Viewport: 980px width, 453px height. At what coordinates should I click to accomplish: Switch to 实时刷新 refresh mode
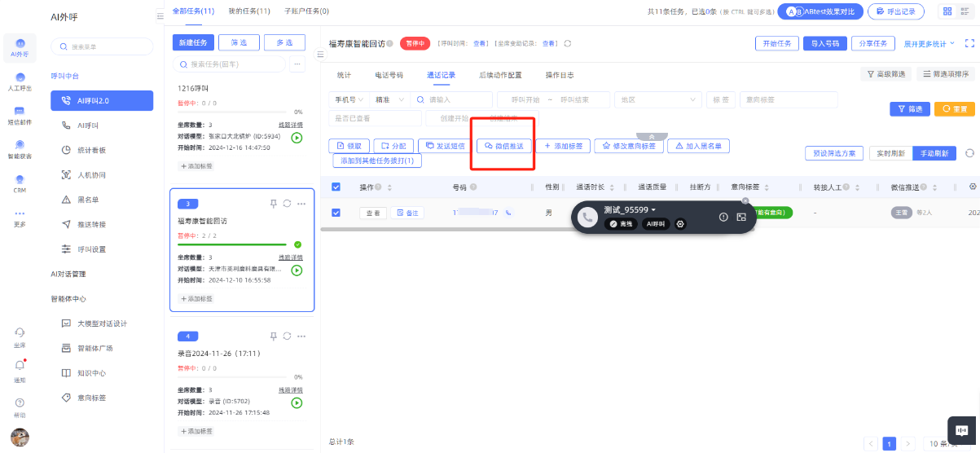click(x=890, y=153)
